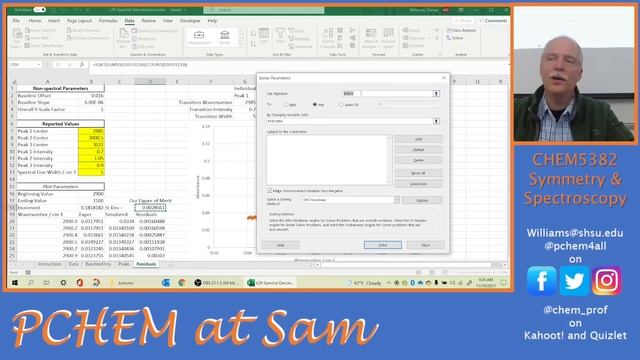Open the Select a Solving Method dropdown
This screenshot has height=360, width=640.
tap(396, 200)
